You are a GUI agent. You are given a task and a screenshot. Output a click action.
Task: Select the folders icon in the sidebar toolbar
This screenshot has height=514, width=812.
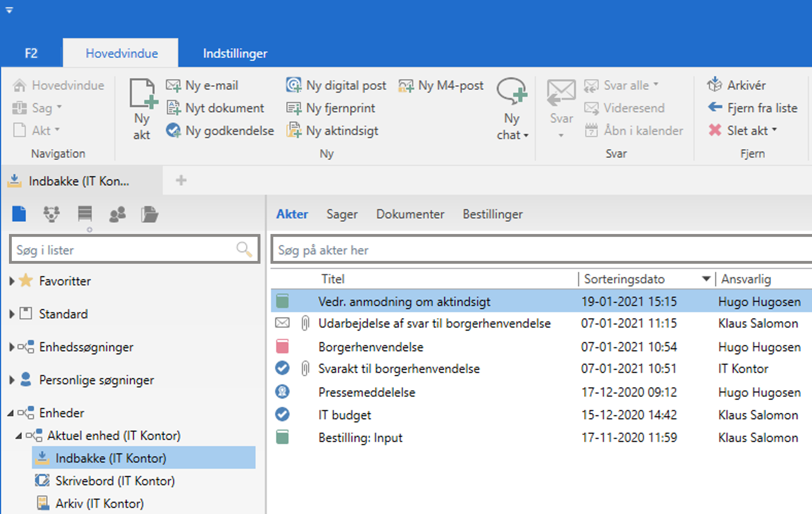[150, 214]
